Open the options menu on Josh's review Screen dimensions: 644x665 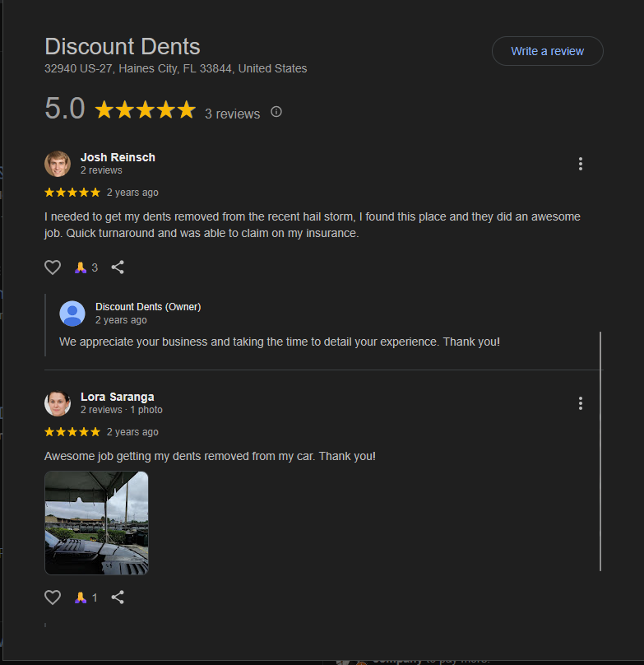[581, 164]
